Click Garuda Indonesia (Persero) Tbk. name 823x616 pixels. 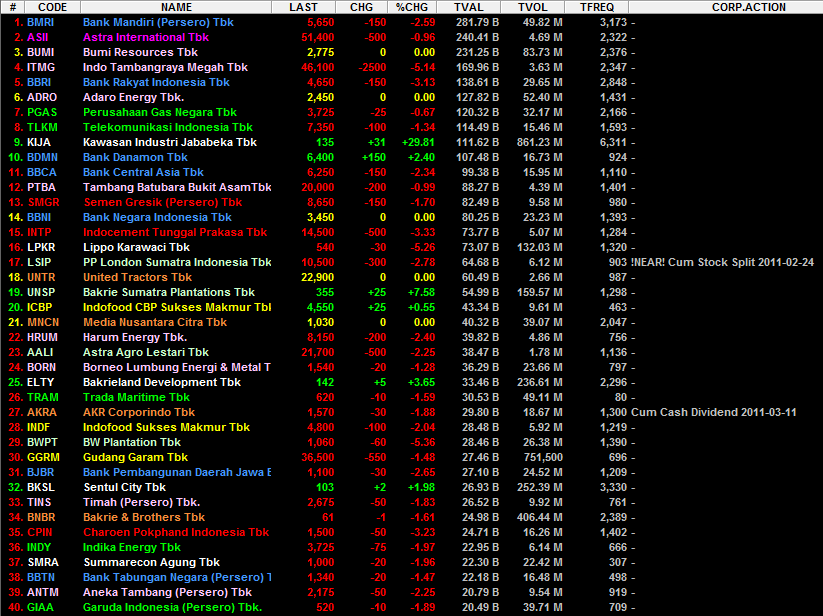pos(172,607)
